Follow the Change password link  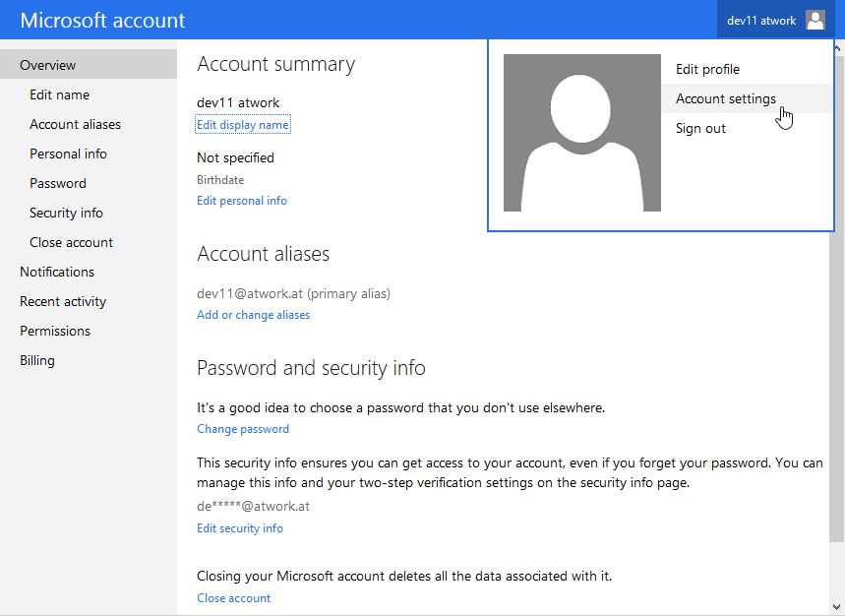point(243,429)
